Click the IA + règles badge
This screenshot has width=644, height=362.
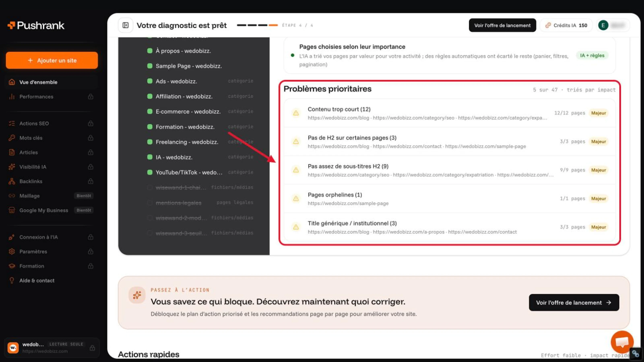(592, 56)
